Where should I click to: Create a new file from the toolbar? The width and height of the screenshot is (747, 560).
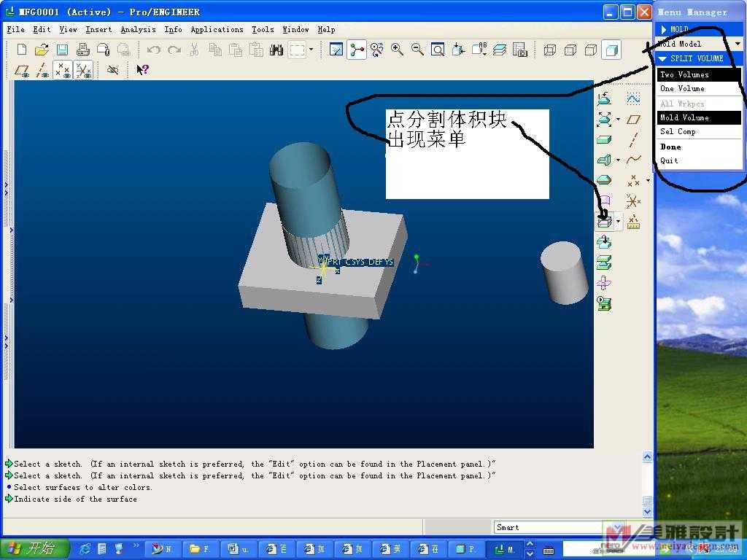point(21,50)
